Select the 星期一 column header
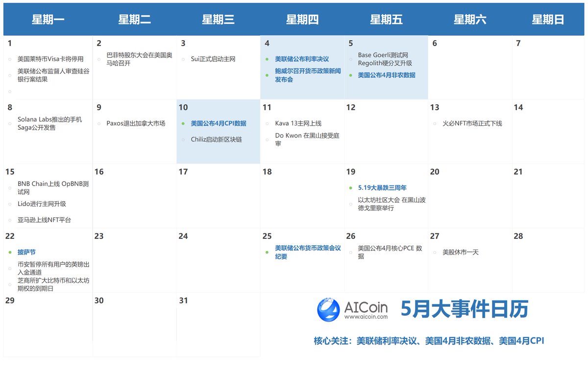The height and width of the screenshot is (371, 588). tap(48, 20)
